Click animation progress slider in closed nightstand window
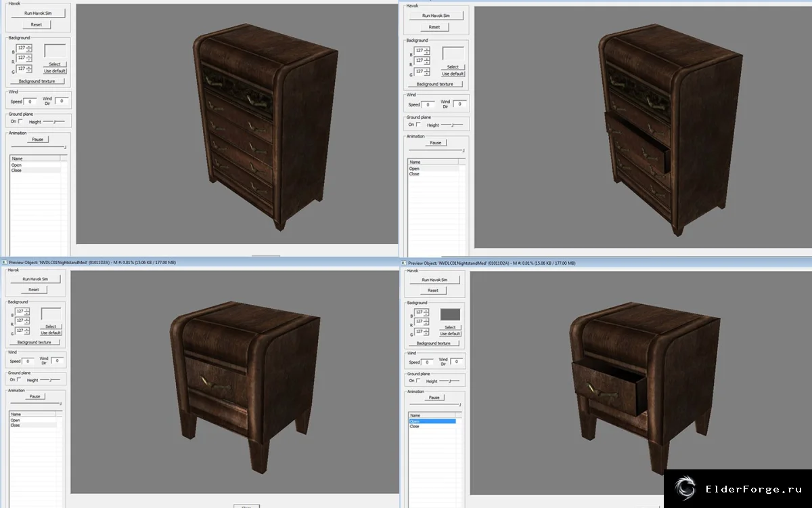 tap(36, 404)
